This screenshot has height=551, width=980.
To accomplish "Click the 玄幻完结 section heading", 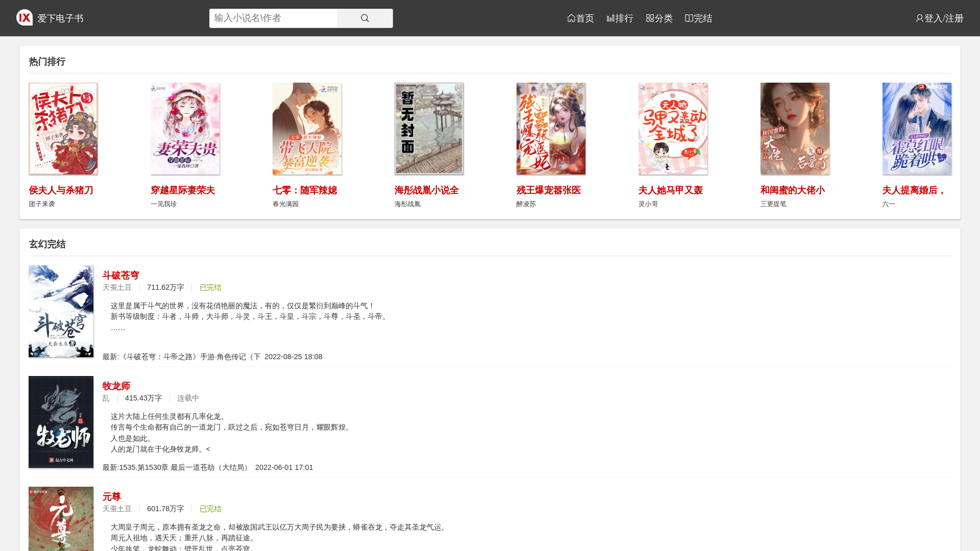I will [x=47, y=244].
